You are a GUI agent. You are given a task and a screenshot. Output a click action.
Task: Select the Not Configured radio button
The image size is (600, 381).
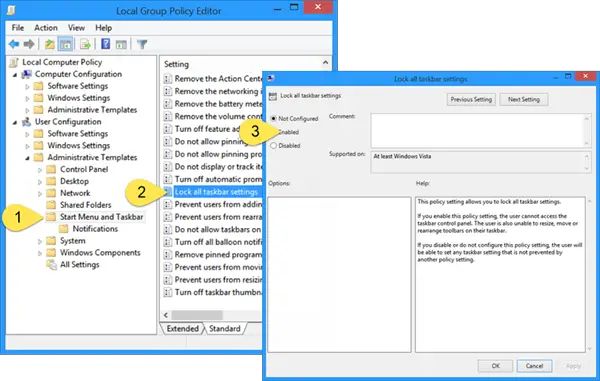[273, 119]
